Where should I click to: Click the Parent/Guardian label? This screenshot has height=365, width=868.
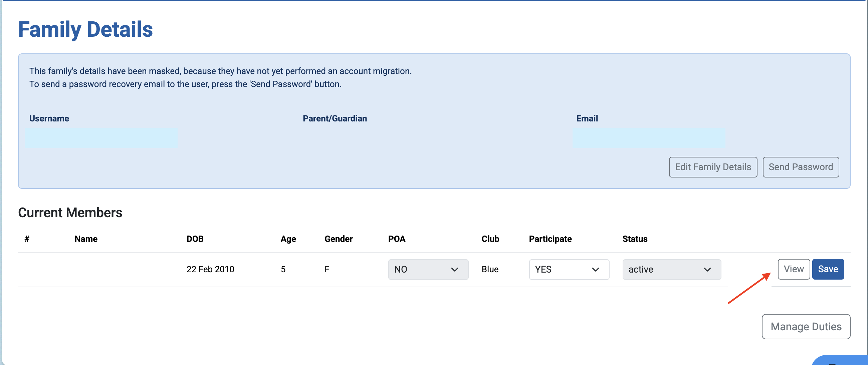tap(335, 118)
